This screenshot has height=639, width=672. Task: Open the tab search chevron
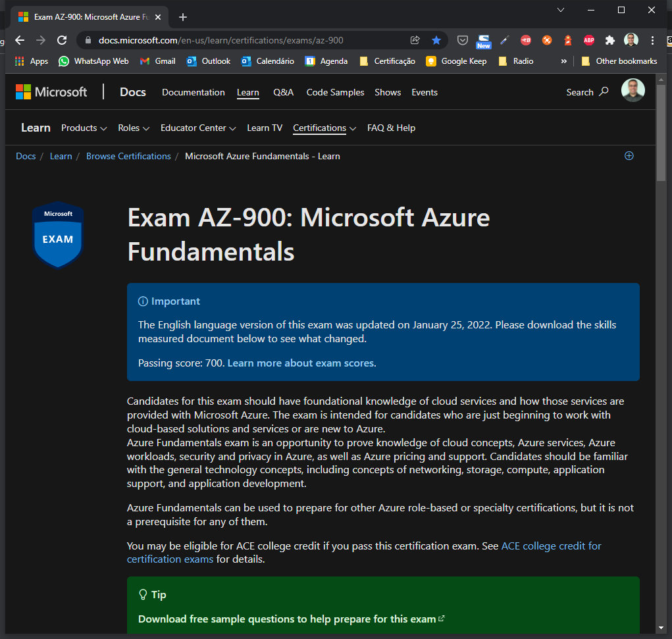click(x=561, y=10)
